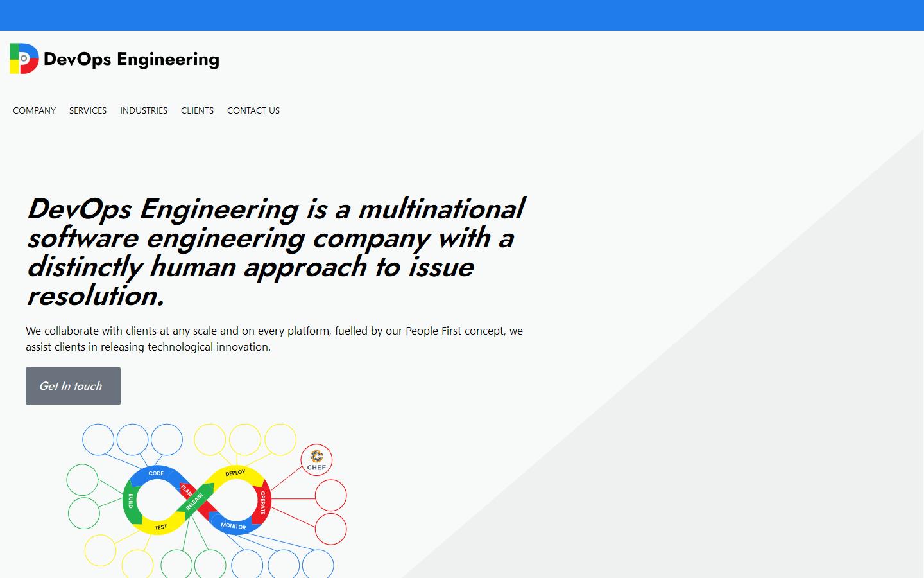Click the blue CODE segment of the loop
This screenshot has height=578, width=924.
point(156,473)
